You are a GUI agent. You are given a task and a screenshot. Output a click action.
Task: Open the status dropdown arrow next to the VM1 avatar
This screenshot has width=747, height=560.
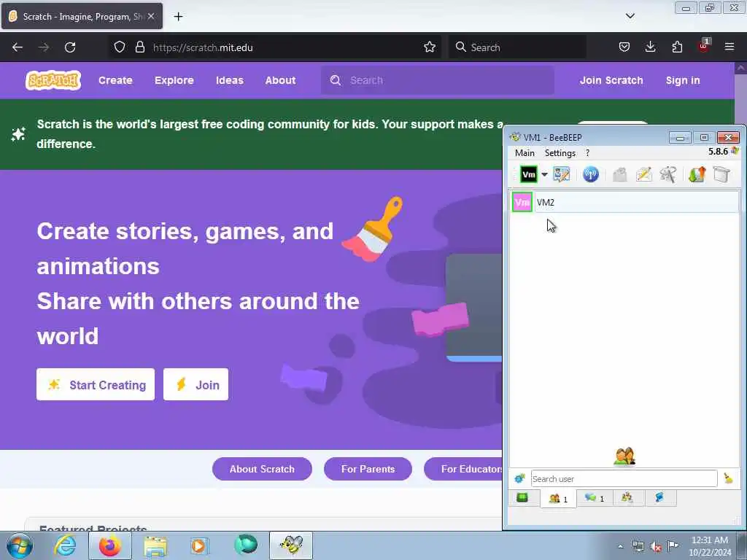pyautogui.click(x=544, y=175)
